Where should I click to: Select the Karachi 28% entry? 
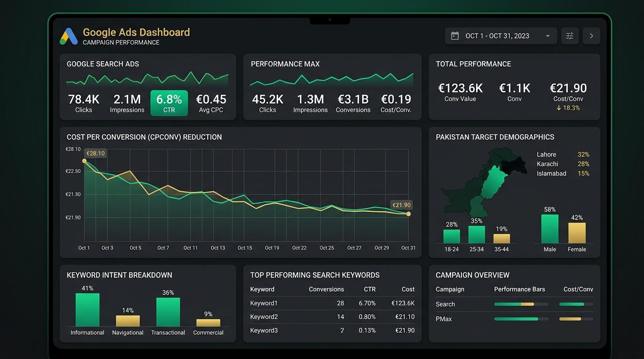click(x=563, y=164)
